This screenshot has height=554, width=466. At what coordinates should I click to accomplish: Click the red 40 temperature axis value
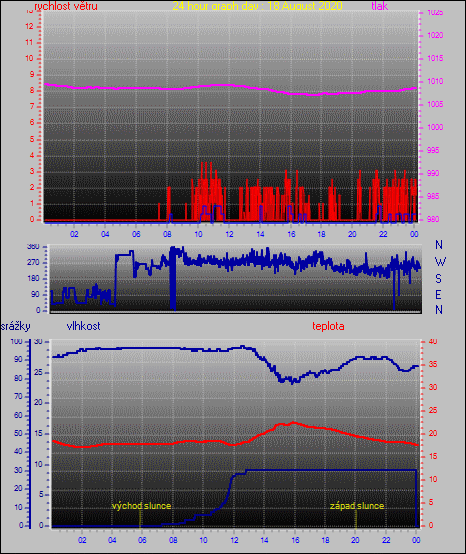pyautogui.click(x=433, y=341)
